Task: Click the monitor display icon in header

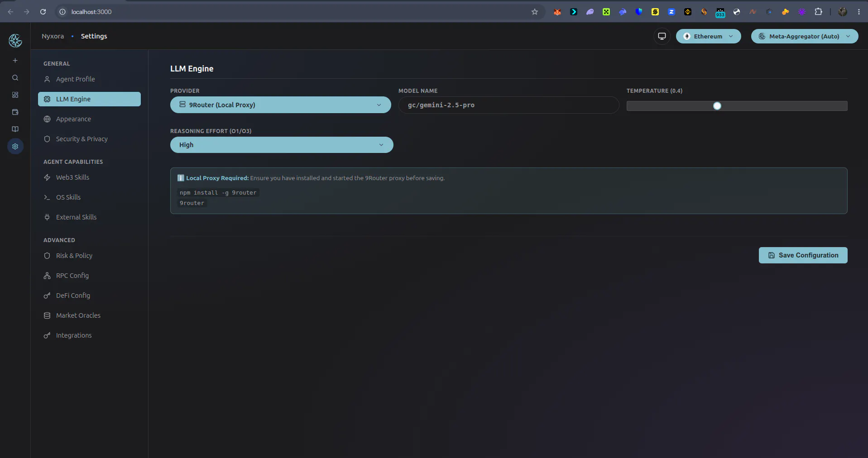Action: pyautogui.click(x=662, y=36)
